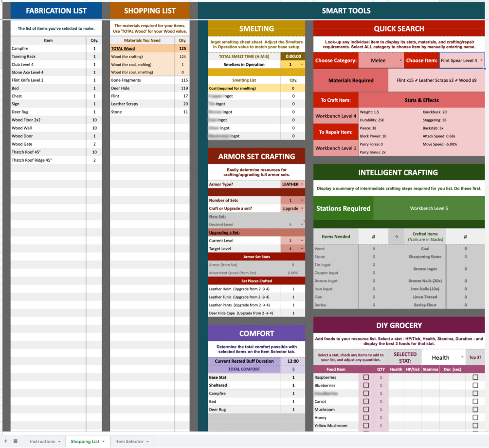Select the Workbench Level 4 craft cell
This screenshot has height=448, width=489.
tap(336, 116)
